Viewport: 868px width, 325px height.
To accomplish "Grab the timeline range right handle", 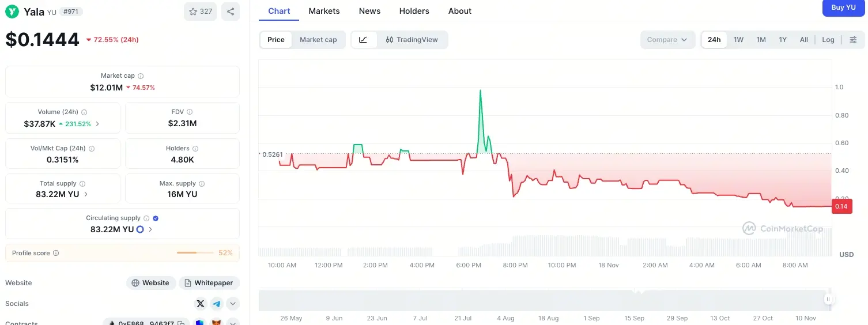I will coord(828,299).
